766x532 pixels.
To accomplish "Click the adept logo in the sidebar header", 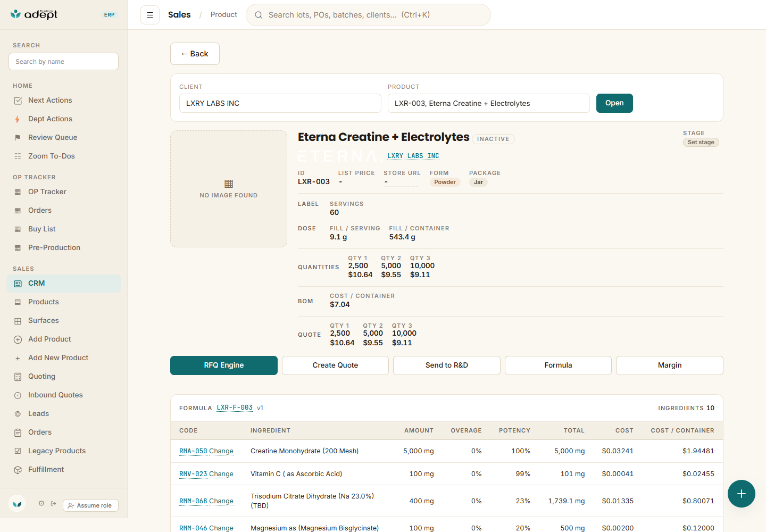I will [34, 14].
